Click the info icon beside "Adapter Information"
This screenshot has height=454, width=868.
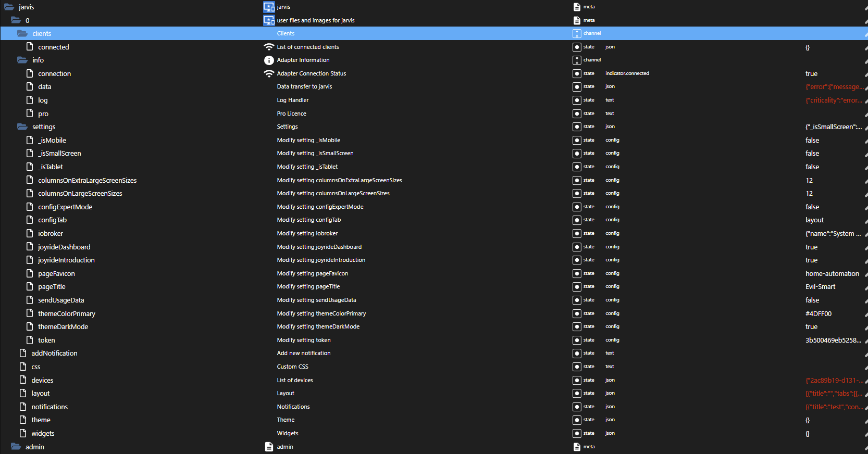pos(269,60)
